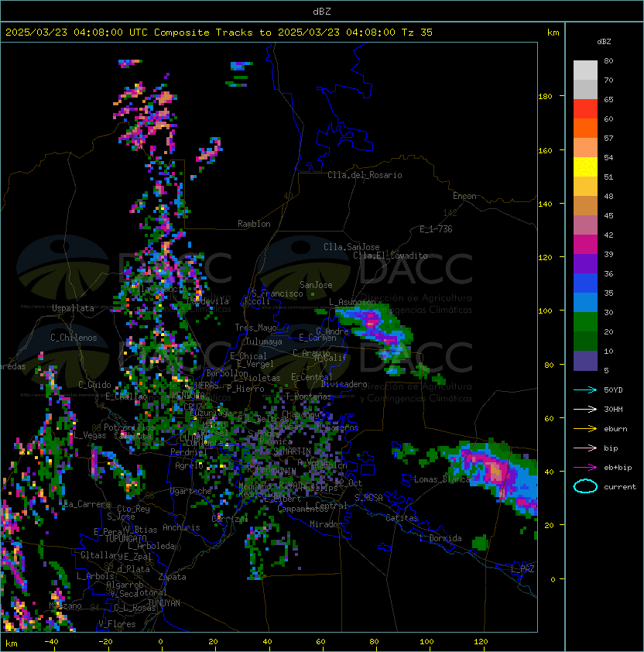Click the '-40' tick on bottom axis
Screen dimensions: 644x652
click(x=51, y=642)
